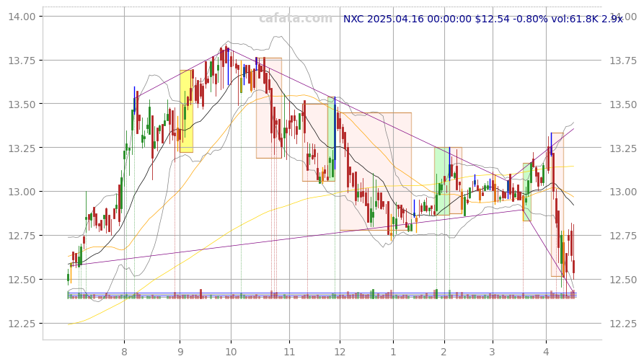Click the 12.50 label on the left axis
This screenshot has width=644, height=364.
22,280
